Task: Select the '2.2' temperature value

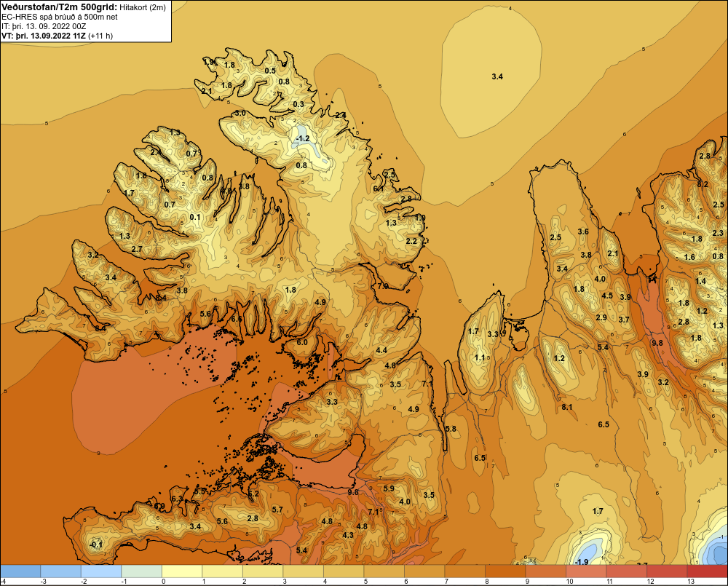Action: tap(412, 241)
